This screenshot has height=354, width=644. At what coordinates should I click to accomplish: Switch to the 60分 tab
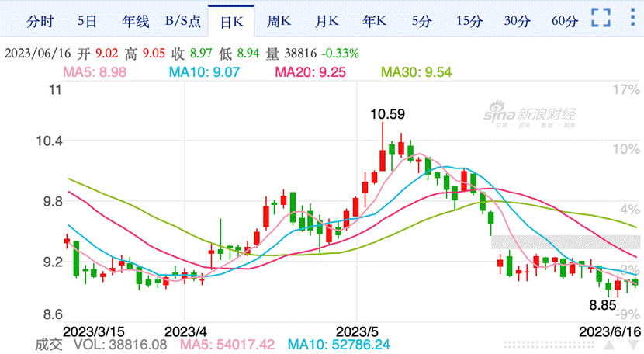(x=565, y=21)
